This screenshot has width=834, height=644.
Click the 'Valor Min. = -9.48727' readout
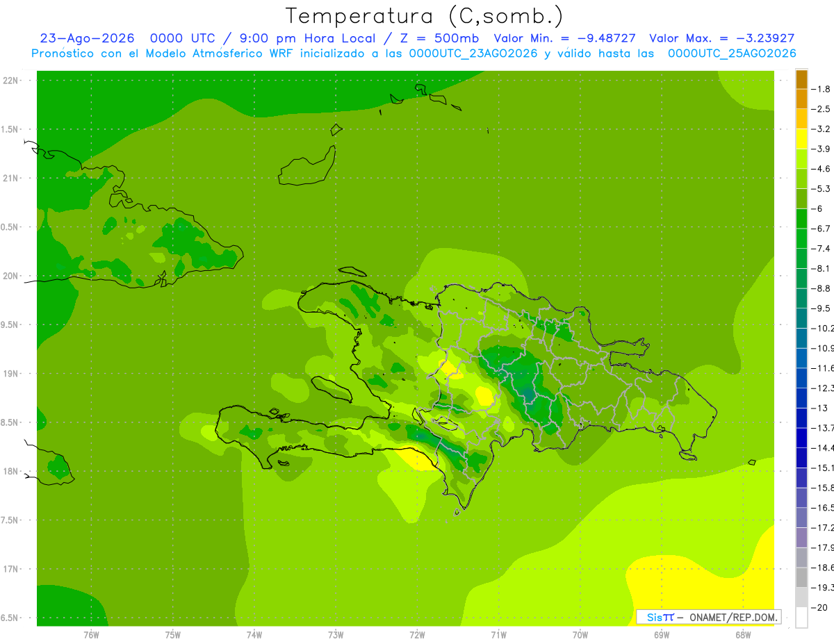565,38
